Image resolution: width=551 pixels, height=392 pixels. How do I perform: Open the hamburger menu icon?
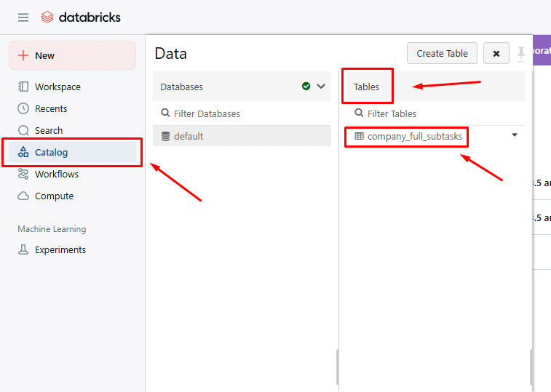(x=23, y=17)
